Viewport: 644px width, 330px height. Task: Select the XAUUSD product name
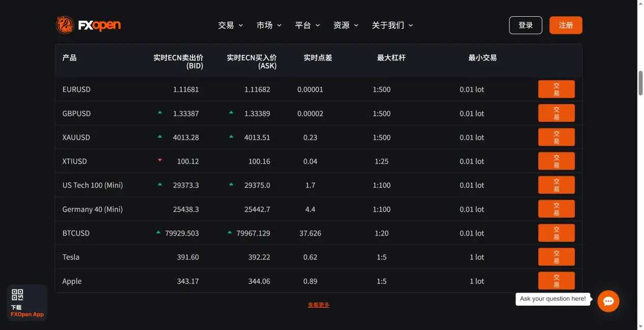76,137
